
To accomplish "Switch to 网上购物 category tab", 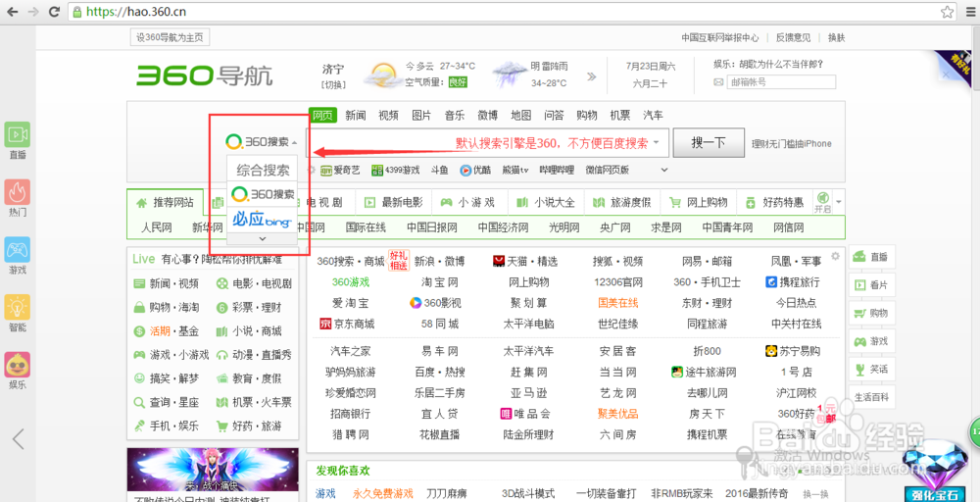I will pos(698,202).
